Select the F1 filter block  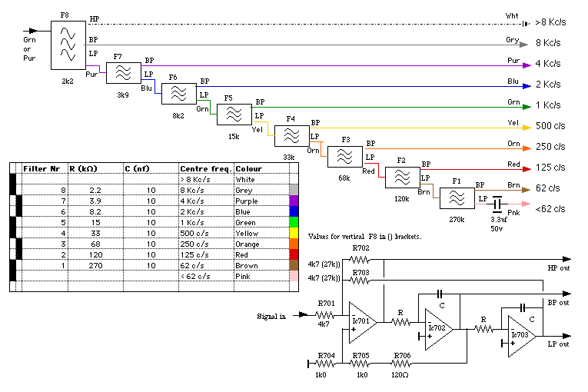(x=457, y=198)
